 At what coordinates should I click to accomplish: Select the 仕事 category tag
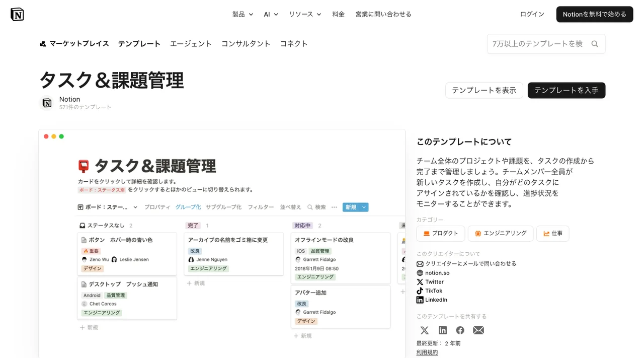point(553,234)
